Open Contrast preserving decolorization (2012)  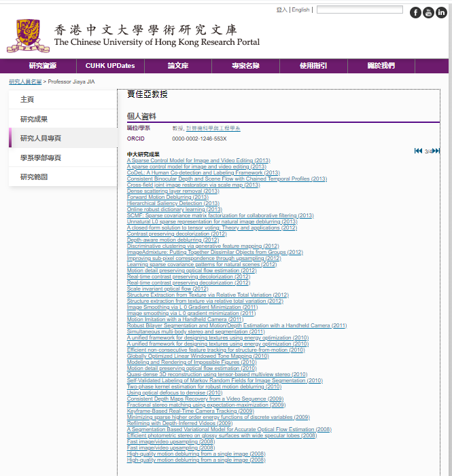[x=177, y=234]
